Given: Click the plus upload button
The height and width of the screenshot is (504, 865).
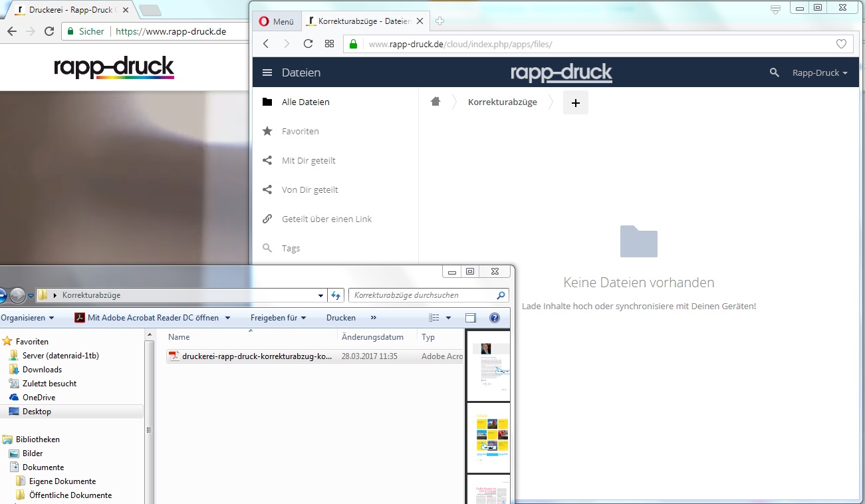Looking at the screenshot, I should 576,102.
